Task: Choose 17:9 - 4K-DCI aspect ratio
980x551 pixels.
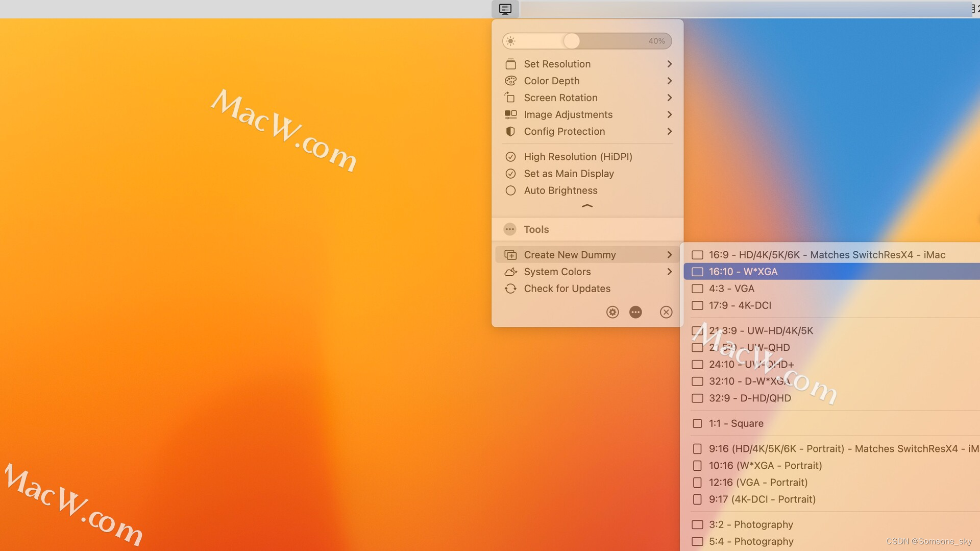Action: click(831, 305)
